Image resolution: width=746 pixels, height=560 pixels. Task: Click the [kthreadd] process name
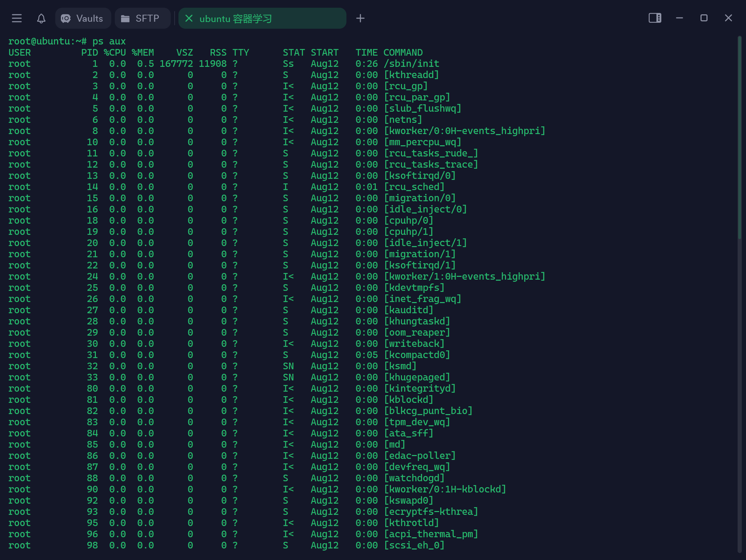tap(411, 75)
